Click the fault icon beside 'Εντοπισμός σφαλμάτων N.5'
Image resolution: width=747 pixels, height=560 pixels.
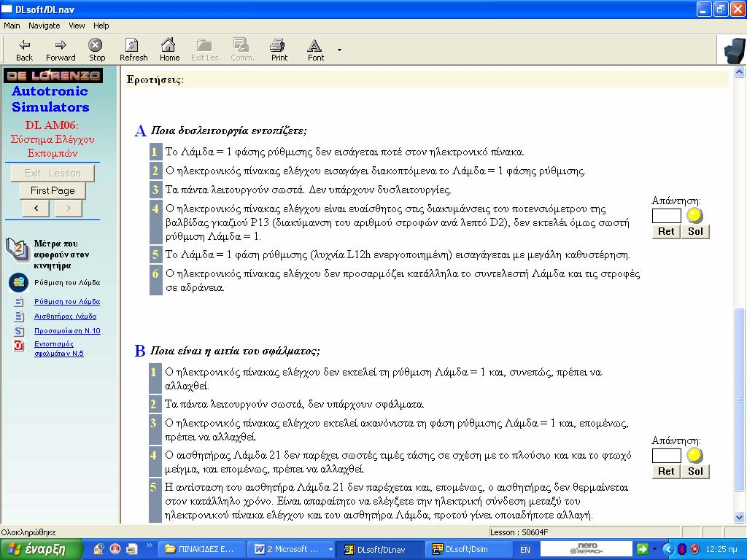tap(19, 346)
